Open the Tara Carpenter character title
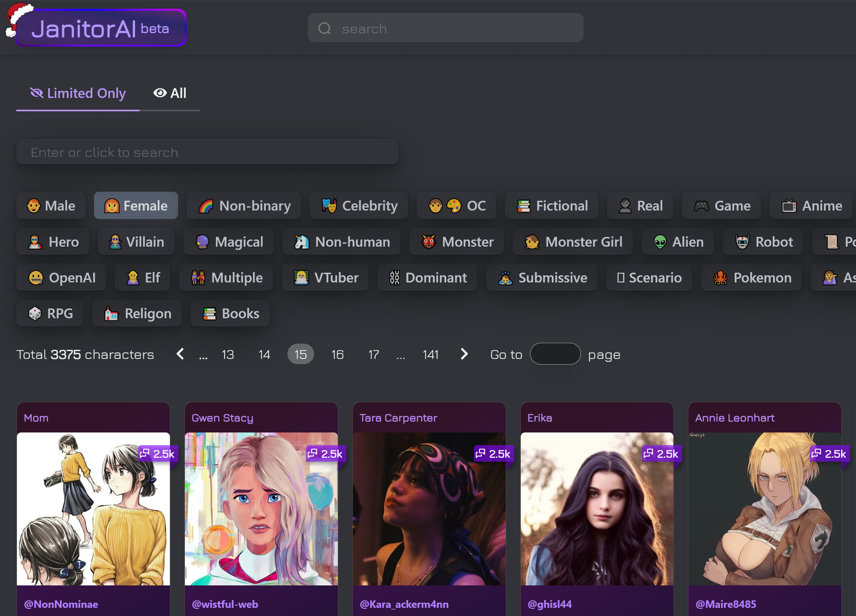This screenshot has height=616, width=856. 398,418
